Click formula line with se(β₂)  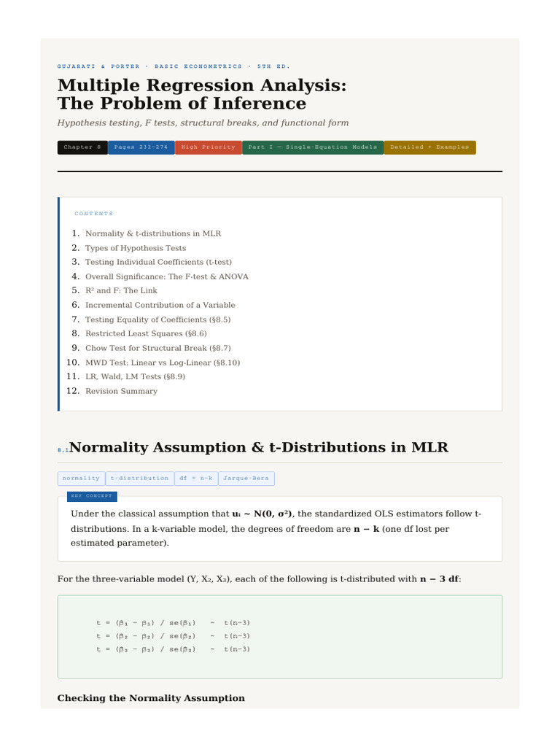coord(173,636)
